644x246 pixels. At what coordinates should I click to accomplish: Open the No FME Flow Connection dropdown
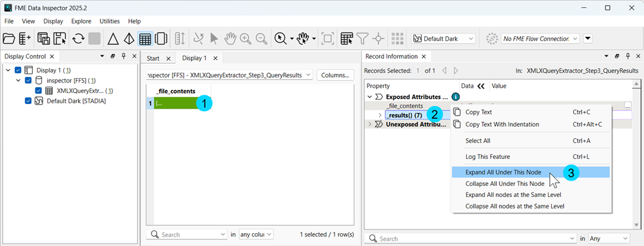[x=540, y=39]
